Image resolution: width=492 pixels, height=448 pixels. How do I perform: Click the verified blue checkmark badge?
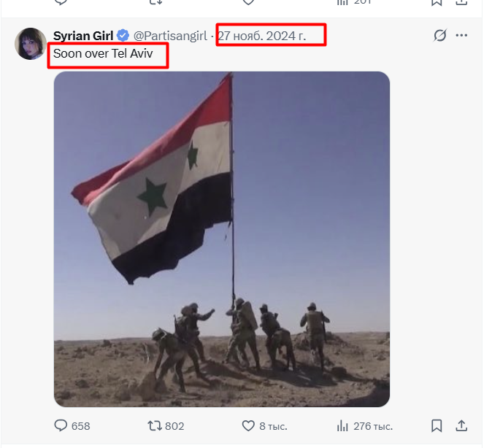[x=123, y=36]
